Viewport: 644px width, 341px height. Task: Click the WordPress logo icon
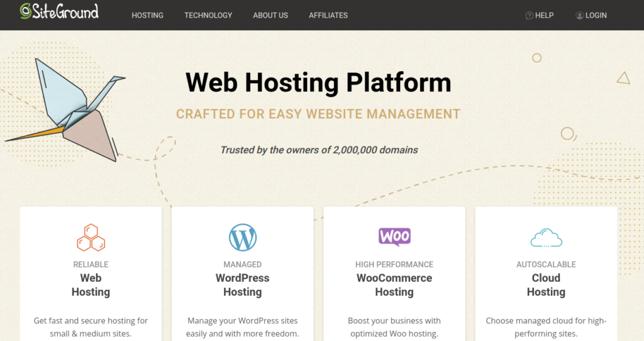(x=243, y=237)
